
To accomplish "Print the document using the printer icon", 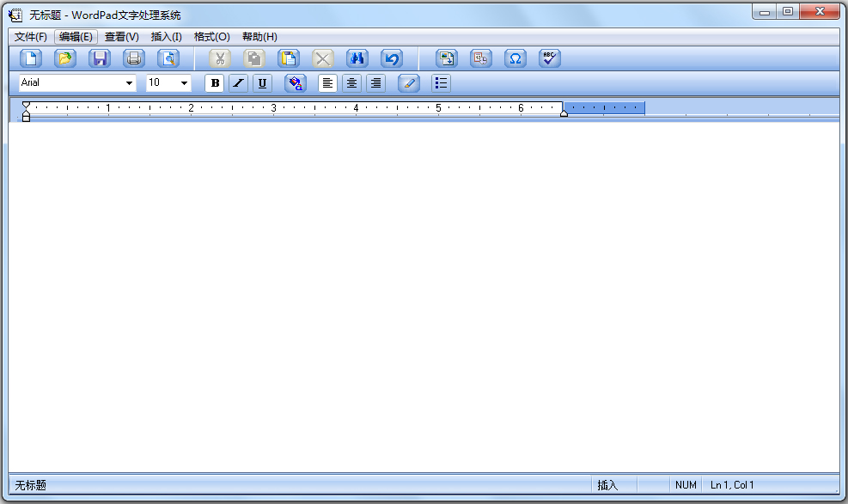I will (133, 58).
